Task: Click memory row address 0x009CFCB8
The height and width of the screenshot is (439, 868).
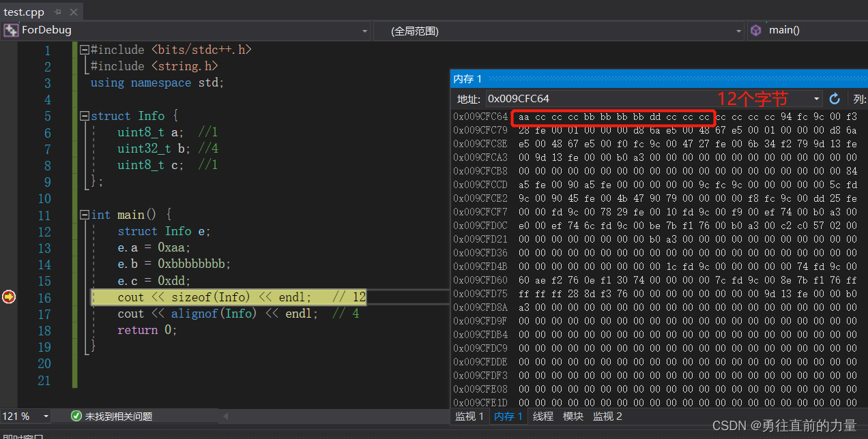Action: click(480, 171)
